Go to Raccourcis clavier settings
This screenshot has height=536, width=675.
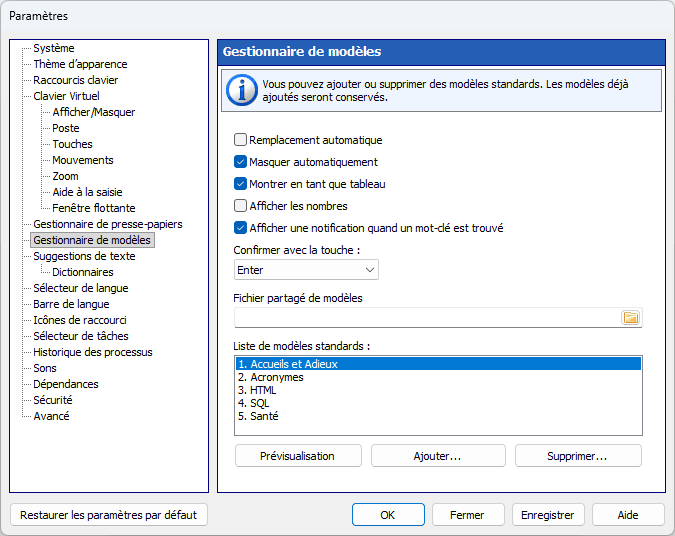click(76, 80)
